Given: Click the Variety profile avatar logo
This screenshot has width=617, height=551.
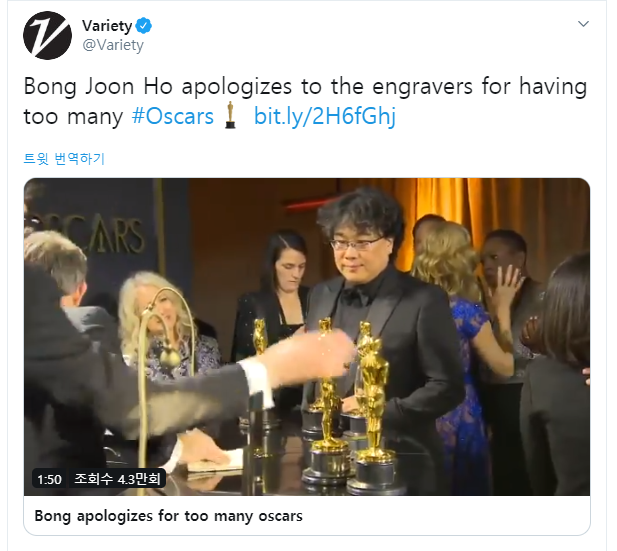Looking at the screenshot, I should coord(47,35).
